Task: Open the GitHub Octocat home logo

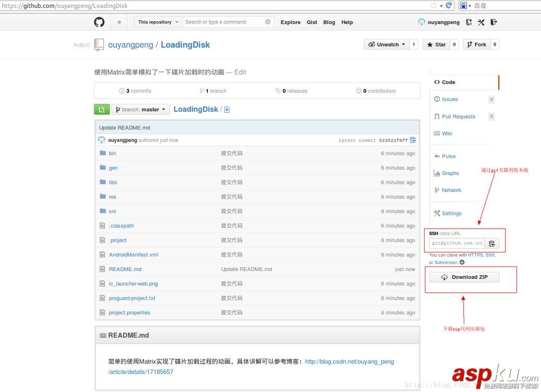Action: [99, 22]
